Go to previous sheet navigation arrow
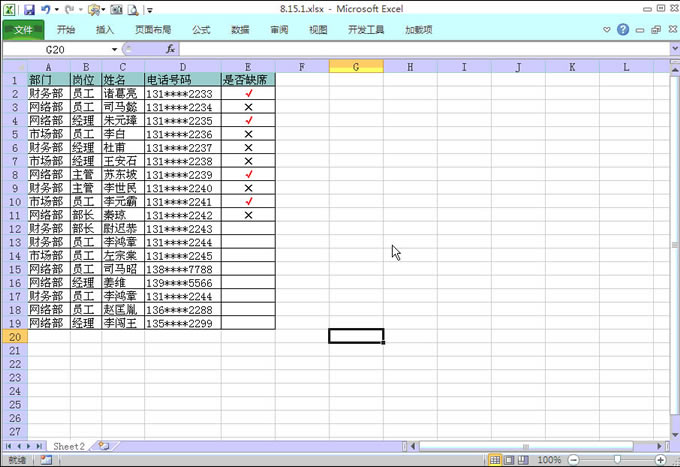680x467 pixels. [19, 446]
